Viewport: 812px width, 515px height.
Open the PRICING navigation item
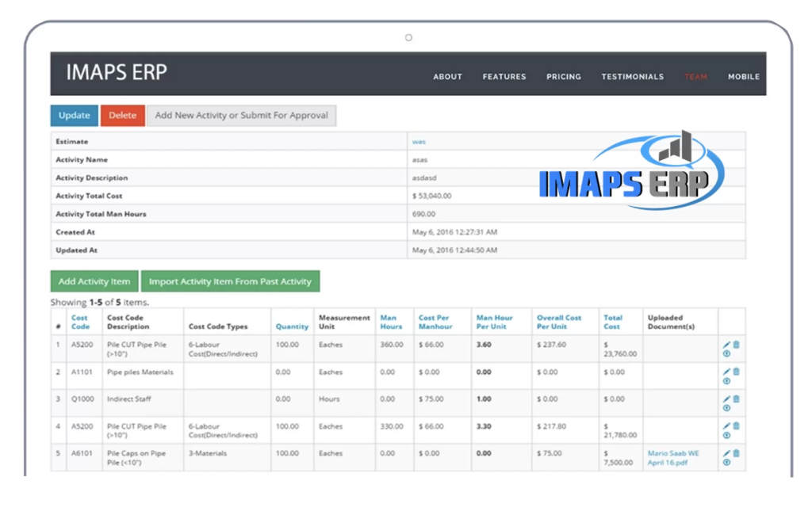[x=564, y=76]
